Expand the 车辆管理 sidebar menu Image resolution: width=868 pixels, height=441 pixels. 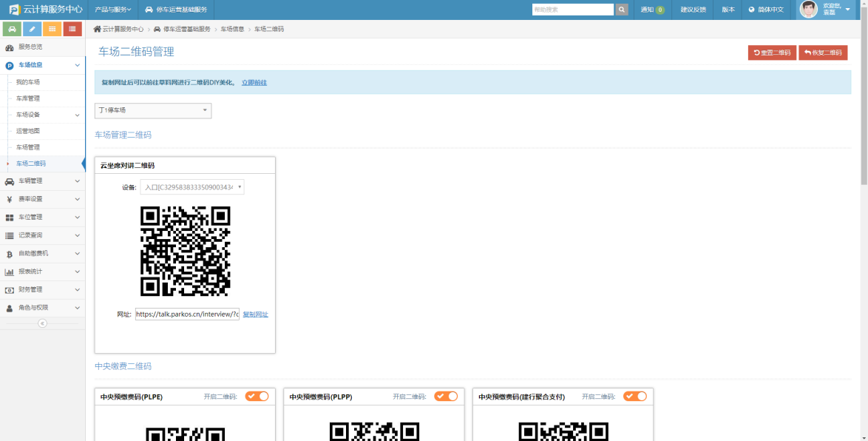coord(42,181)
